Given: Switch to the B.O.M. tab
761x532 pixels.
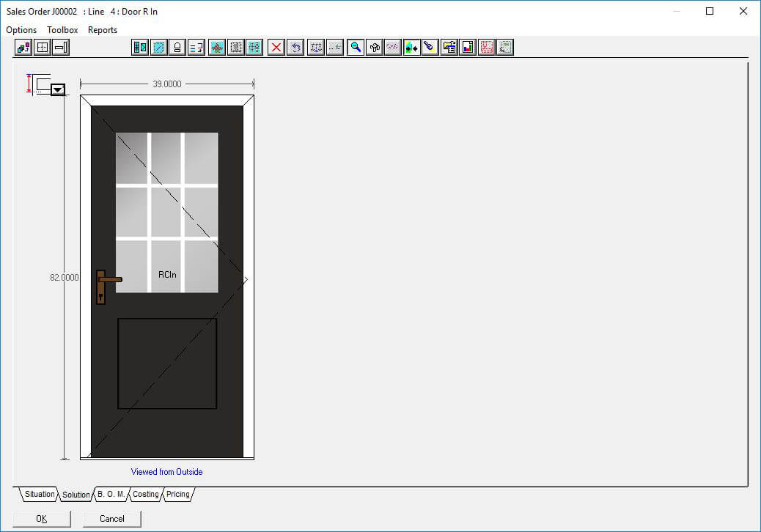Looking at the screenshot, I should point(111,495).
